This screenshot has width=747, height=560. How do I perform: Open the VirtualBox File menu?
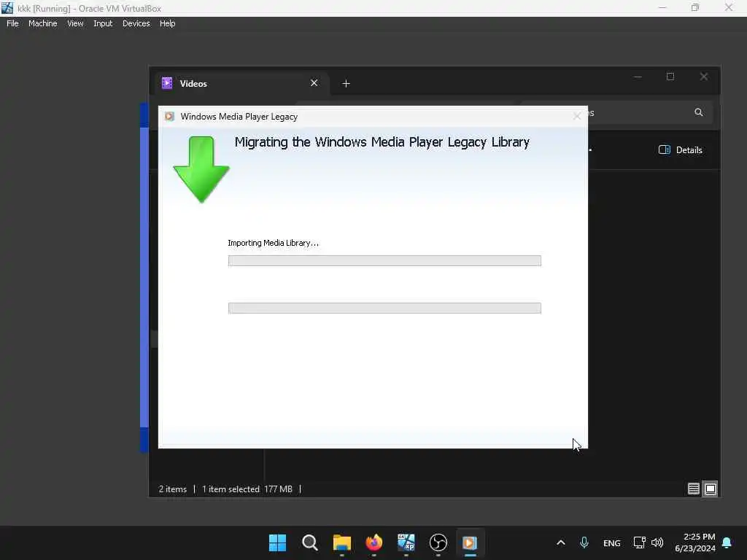(12, 23)
